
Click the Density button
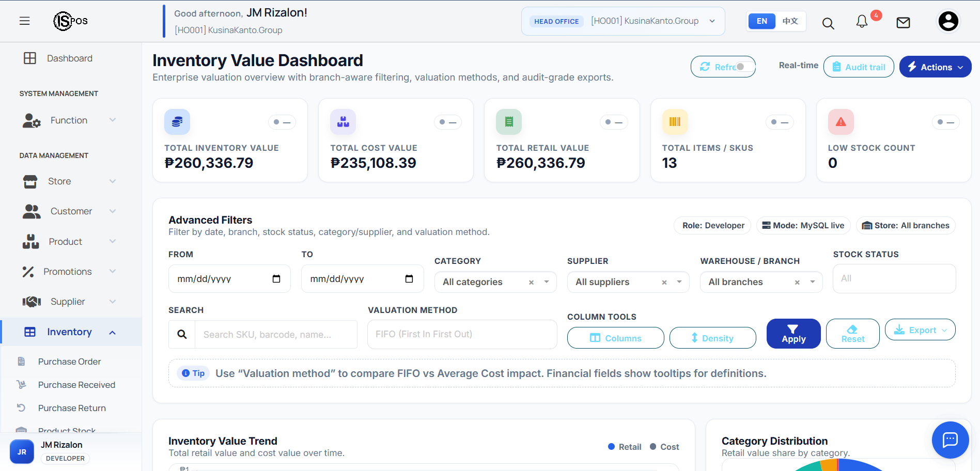pos(713,338)
